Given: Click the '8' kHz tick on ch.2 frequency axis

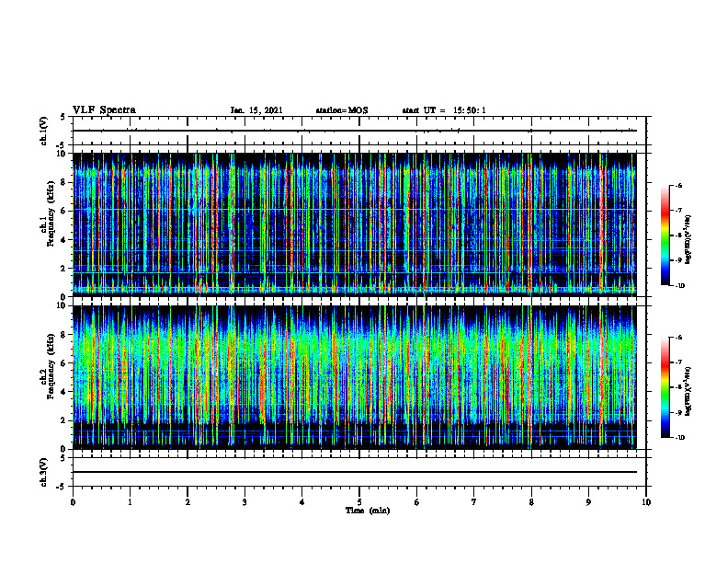Looking at the screenshot, I should point(64,335).
